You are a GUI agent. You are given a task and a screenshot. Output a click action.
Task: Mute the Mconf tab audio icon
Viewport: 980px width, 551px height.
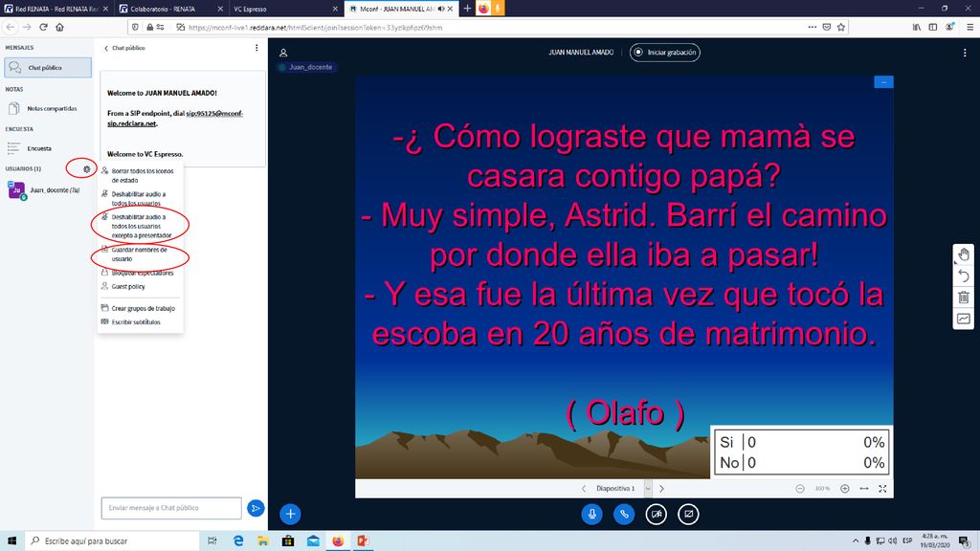[x=440, y=9]
